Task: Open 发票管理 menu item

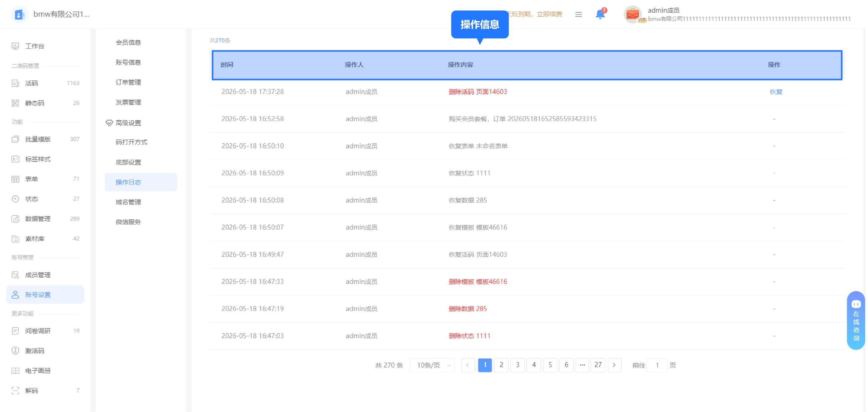Action: pyautogui.click(x=128, y=102)
